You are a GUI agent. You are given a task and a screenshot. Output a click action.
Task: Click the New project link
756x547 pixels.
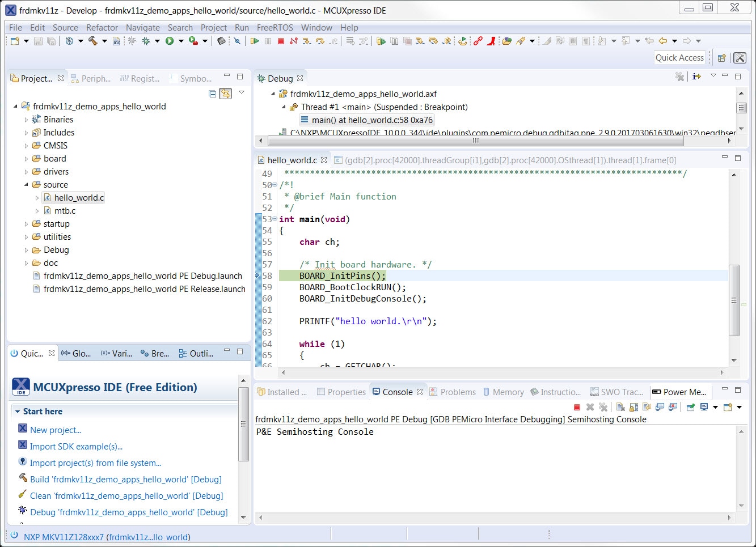tap(56, 430)
